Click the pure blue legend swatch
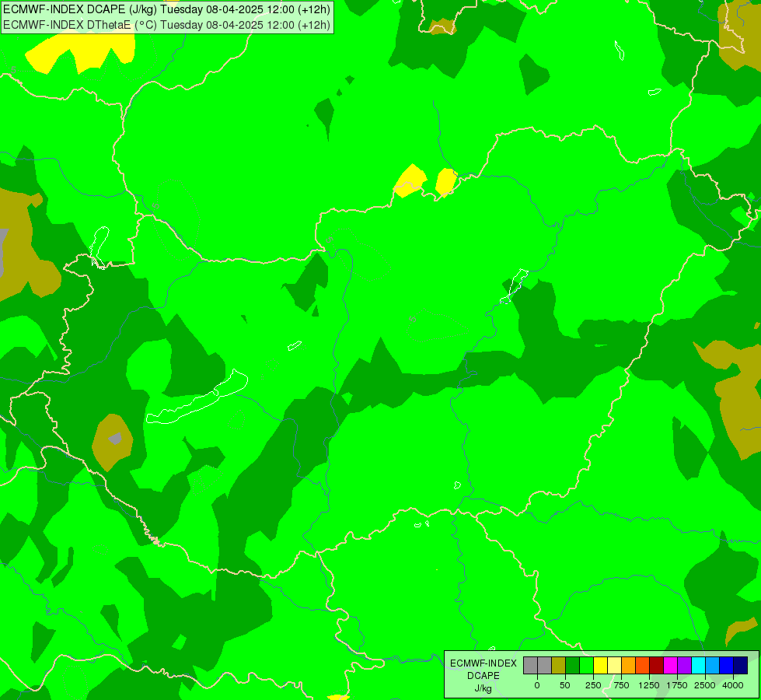 727,666
